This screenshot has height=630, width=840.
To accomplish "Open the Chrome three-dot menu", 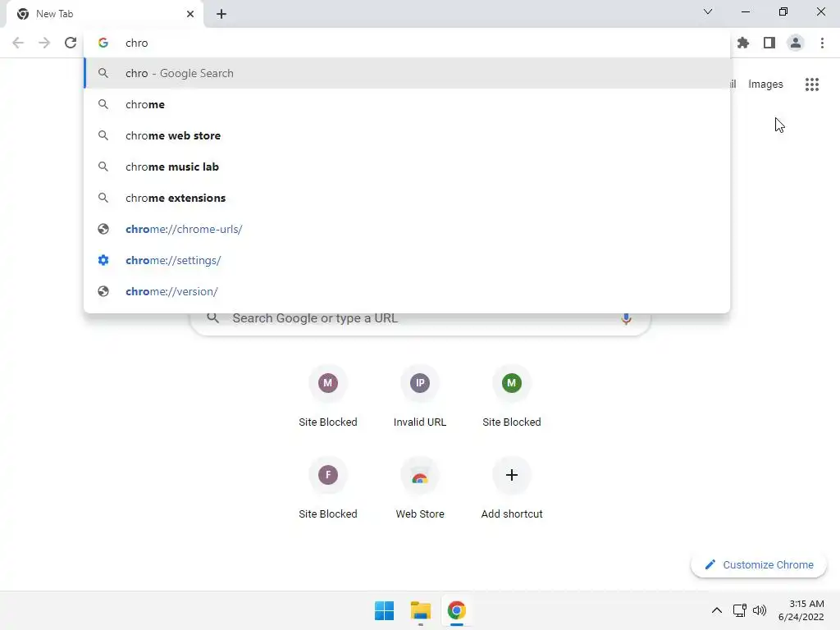I will tap(822, 43).
